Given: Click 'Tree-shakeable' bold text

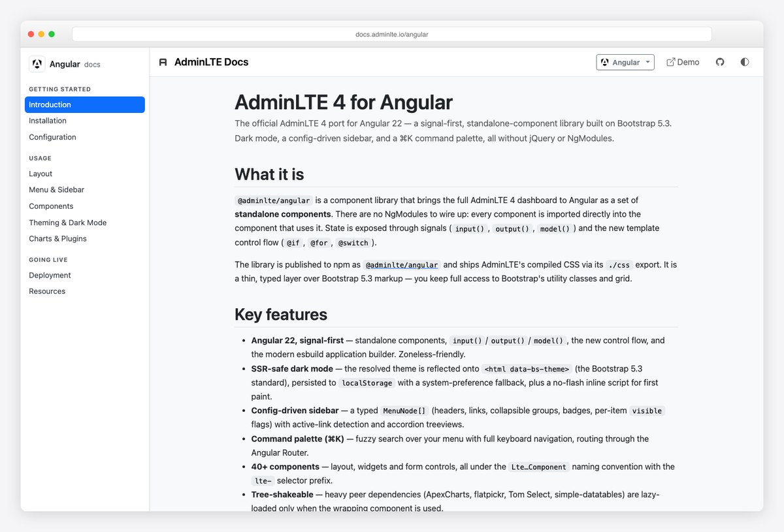Looking at the screenshot, I should click(x=282, y=495).
